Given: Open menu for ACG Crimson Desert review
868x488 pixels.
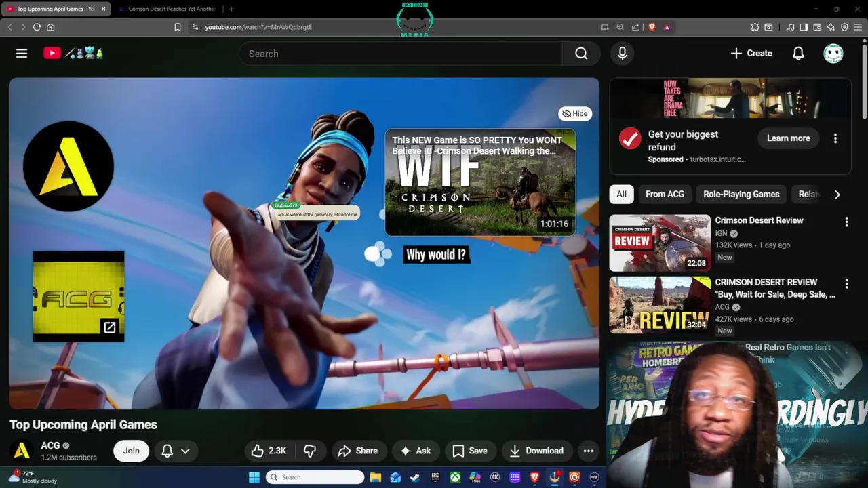Looking at the screenshot, I should (x=846, y=284).
